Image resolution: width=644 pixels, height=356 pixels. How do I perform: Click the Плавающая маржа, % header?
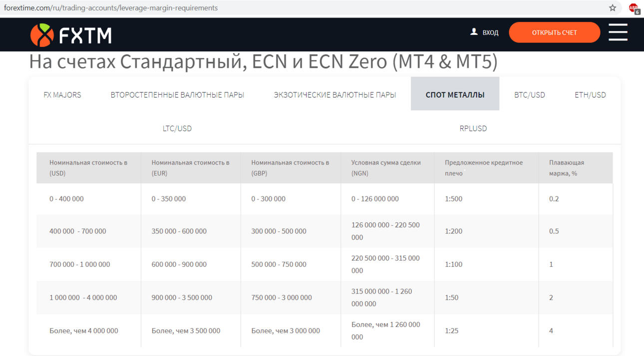coord(576,168)
